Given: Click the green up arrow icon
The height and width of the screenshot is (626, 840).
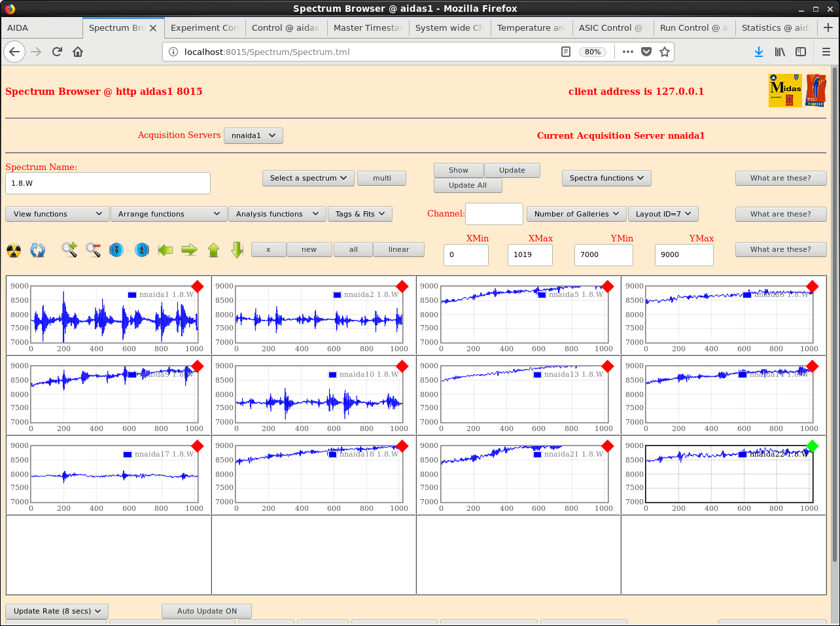Looking at the screenshot, I should pos(213,250).
